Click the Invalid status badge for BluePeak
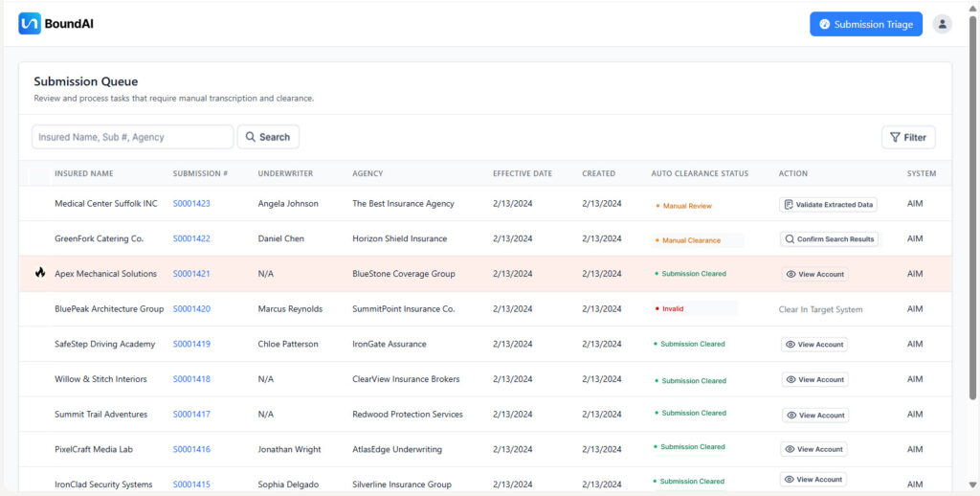Image resolution: width=980 pixels, height=496 pixels. pos(672,309)
